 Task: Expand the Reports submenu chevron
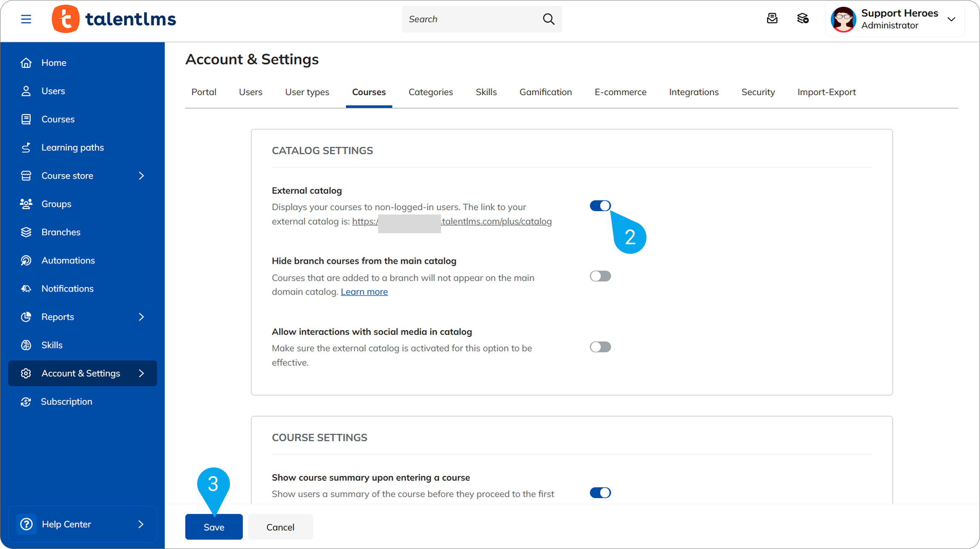pyautogui.click(x=141, y=317)
